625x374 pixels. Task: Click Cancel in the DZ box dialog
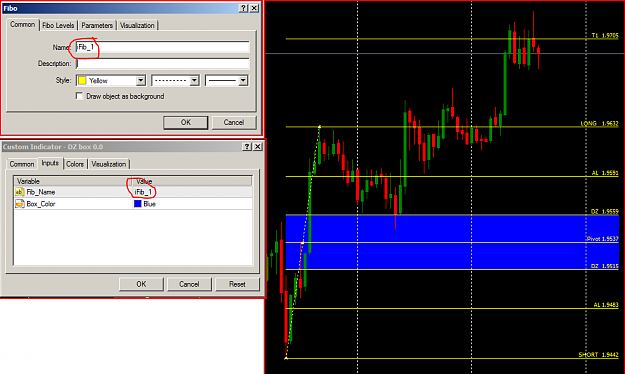pyautogui.click(x=189, y=284)
